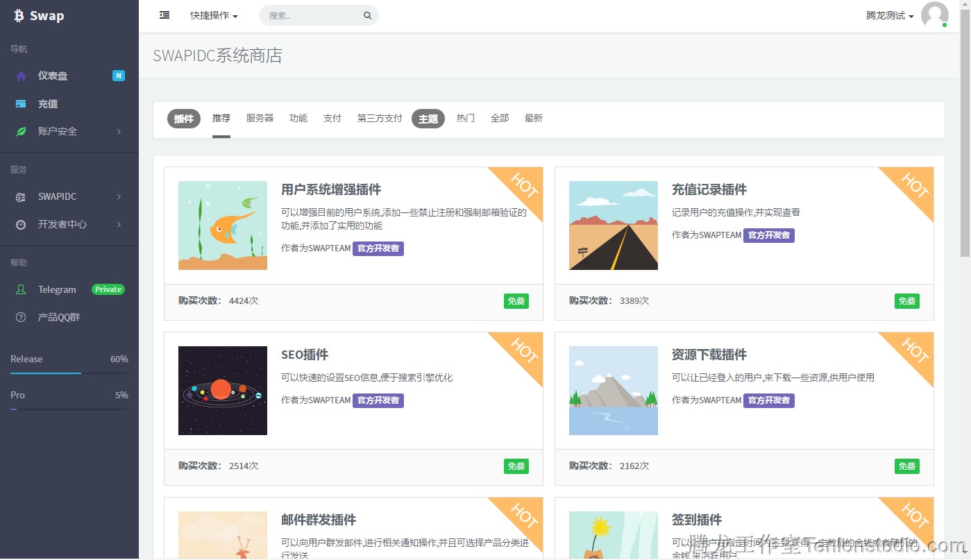Click the 充值 card icon
Image resolution: width=971 pixels, height=560 pixels.
[x=21, y=104]
